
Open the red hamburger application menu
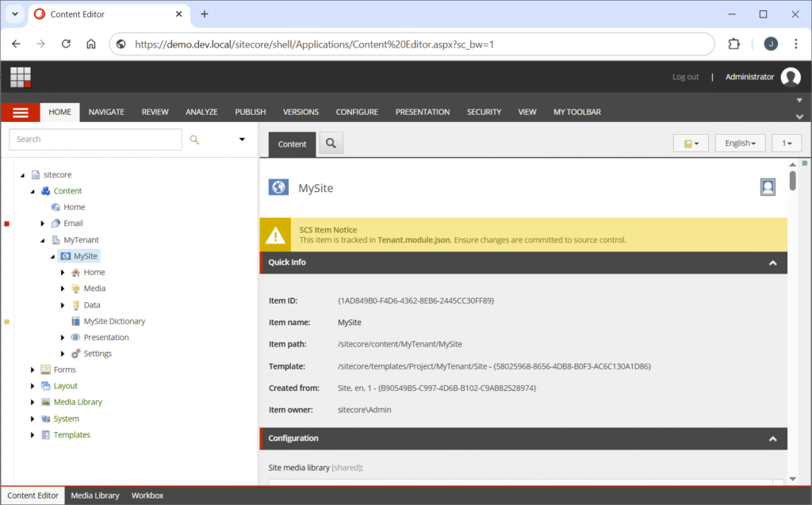coord(20,113)
